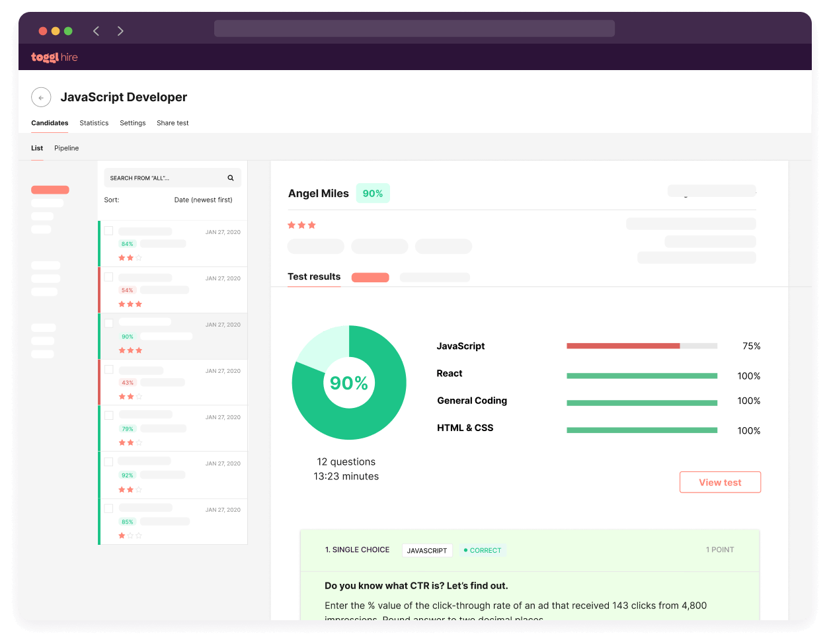The image size is (829, 644).
Task: Click star rating on 79% candidate row
Action: 130,443
